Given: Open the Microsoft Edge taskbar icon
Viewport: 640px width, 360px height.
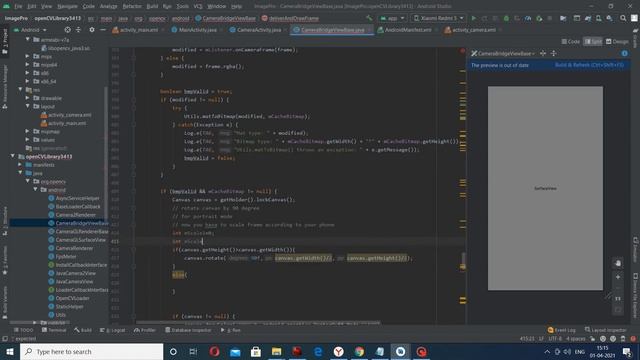Looking at the screenshot, I should point(318,351).
